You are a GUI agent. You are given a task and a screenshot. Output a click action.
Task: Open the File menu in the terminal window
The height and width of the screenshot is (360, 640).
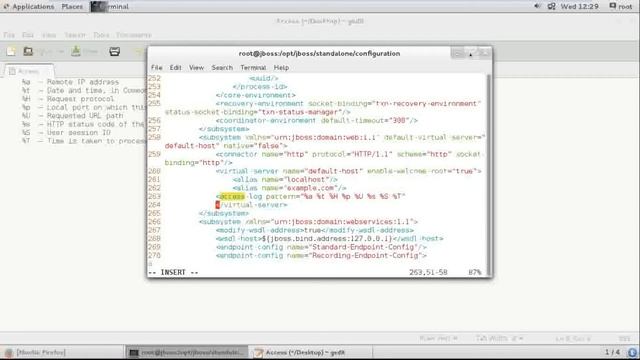pyautogui.click(x=156, y=68)
